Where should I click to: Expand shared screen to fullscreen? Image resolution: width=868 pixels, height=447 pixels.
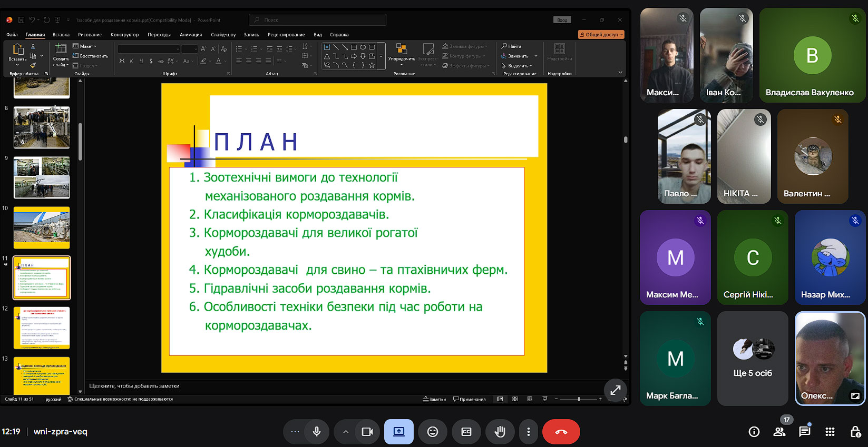[615, 390]
